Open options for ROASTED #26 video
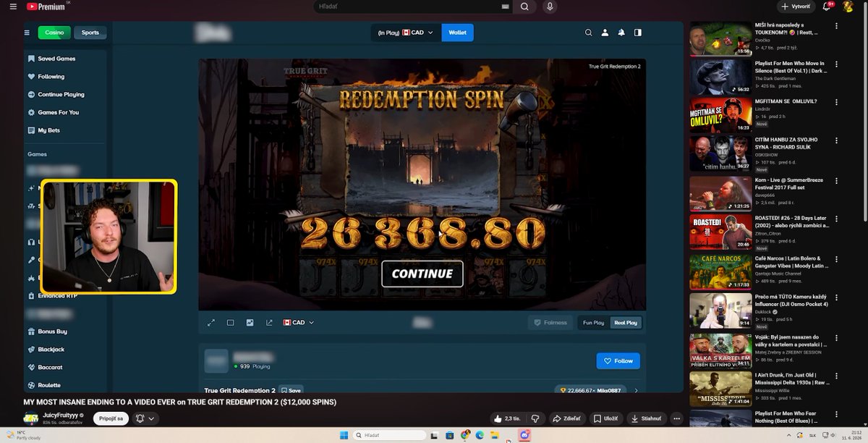868x443 pixels. click(x=837, y=219)
